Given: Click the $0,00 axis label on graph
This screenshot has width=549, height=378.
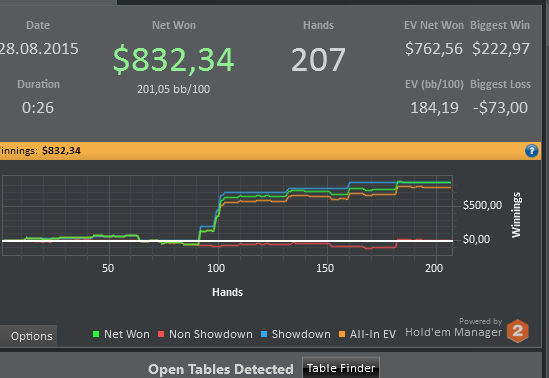Looking at the screenshot, I should pyautogui.click(x=476, y=239).
